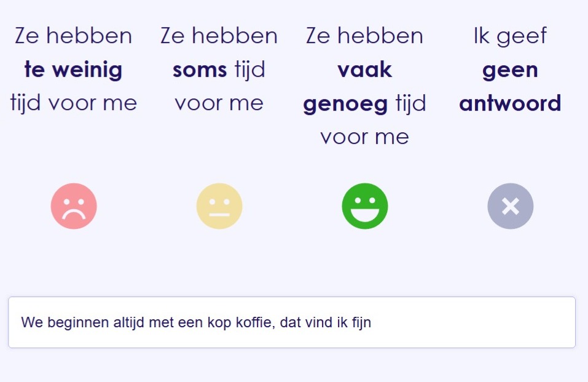Pick the neutral smiley under 'soms tijd'
This screenshot has height=382, width=588.
point(219,206)
